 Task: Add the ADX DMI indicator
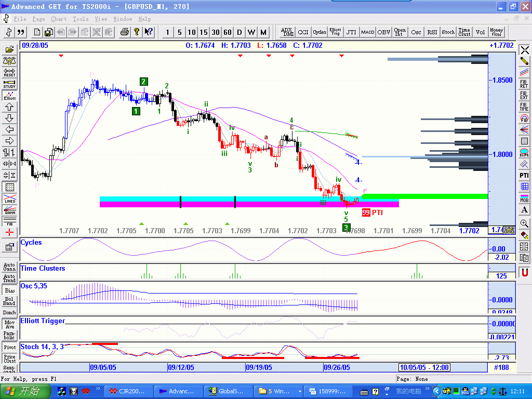point(287,32)
